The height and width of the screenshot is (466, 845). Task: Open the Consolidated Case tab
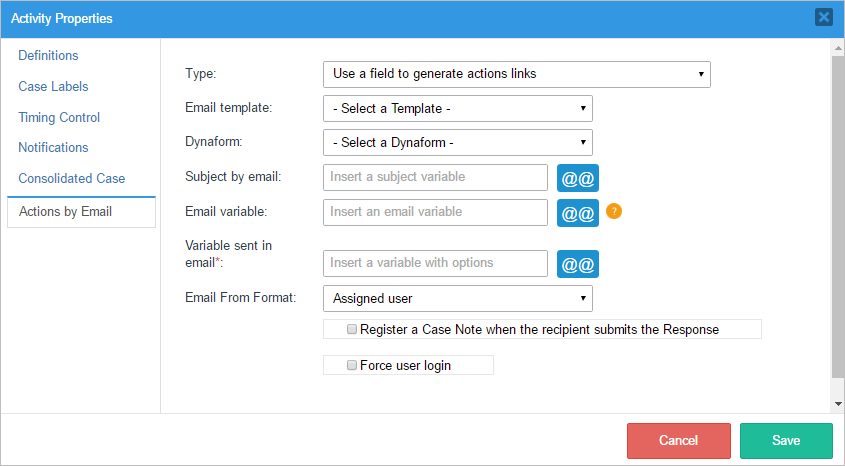pyautogui.click(x=71, y=179)
